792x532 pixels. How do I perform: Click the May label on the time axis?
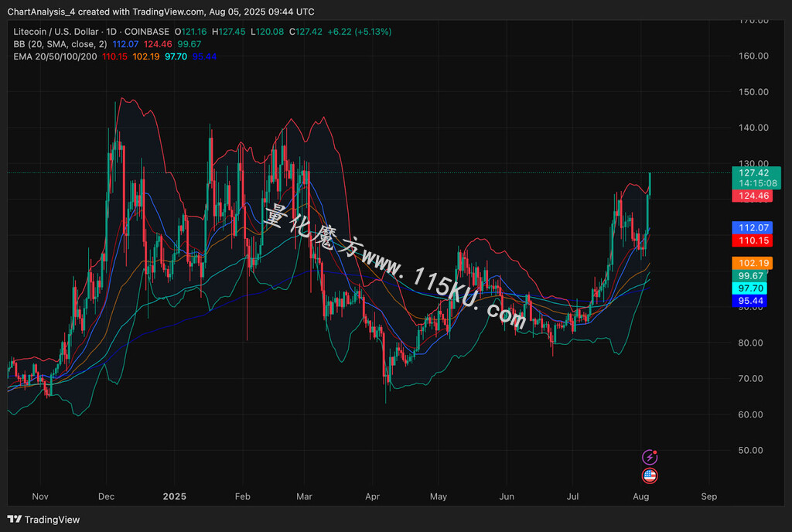click(x=439, y=496)
